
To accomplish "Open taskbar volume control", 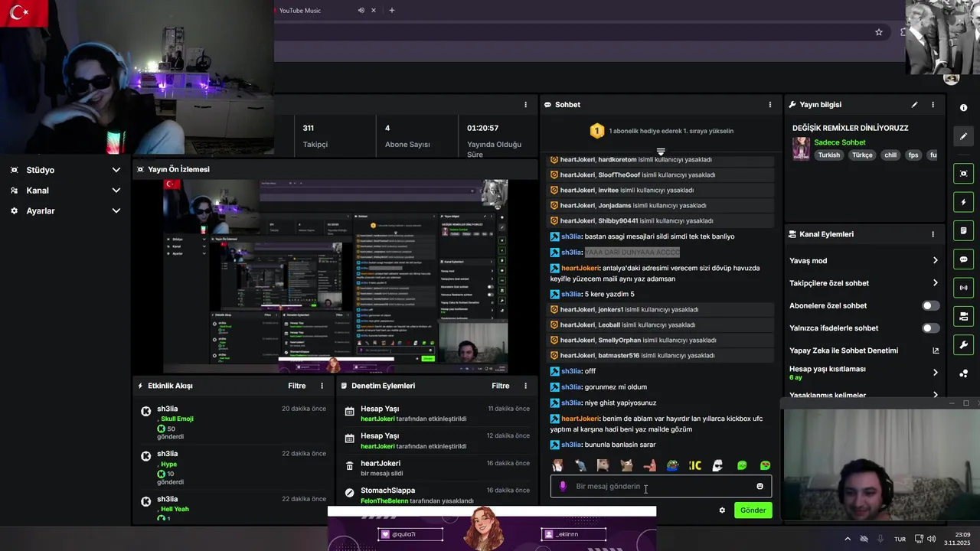I will pyautogui.click(x=932, y=539).
